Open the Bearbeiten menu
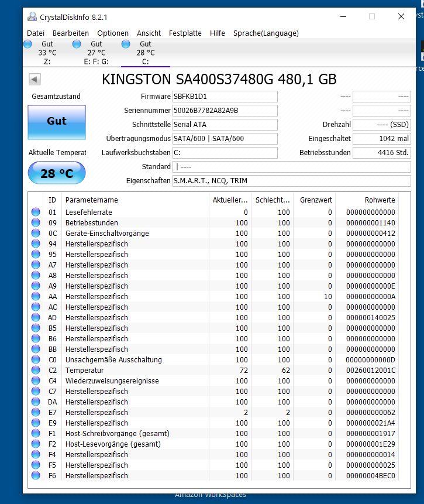Viewport: 424px width, 504px height. click(x=71, y=33)
